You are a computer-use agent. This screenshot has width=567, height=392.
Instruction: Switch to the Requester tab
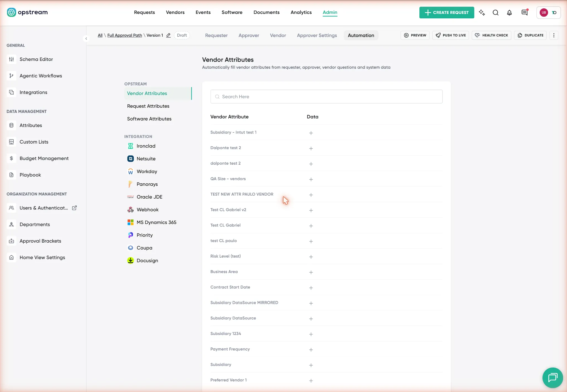tap(216, 35)
